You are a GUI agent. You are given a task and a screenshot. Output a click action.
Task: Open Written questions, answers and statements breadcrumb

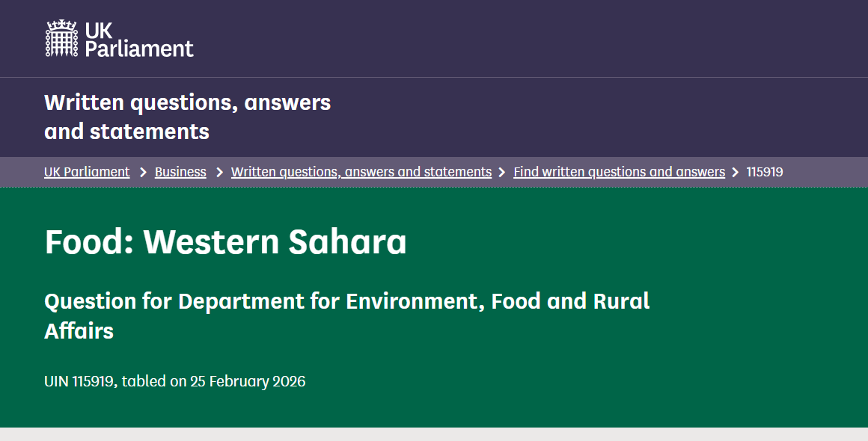pos(361,172)
